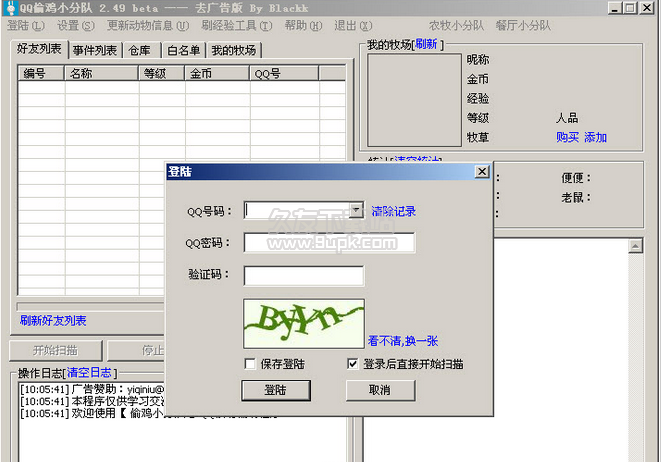Click scroll-up arrow in right panel
The image size is (661, 462).
point(635,246)
